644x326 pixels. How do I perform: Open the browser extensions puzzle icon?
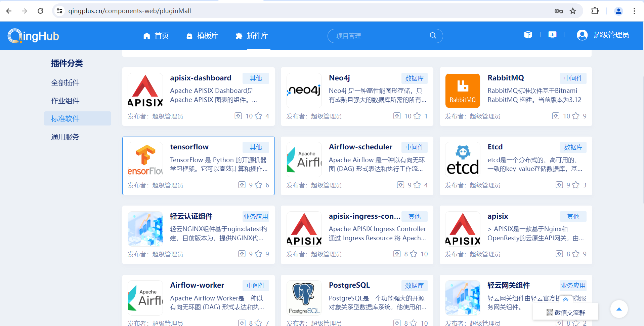click(x=595, y=11)
